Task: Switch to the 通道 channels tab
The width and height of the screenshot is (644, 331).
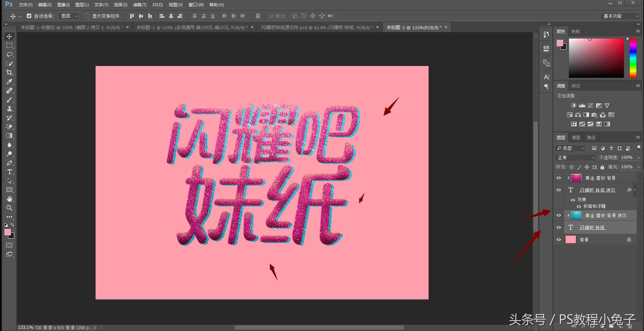Action: (576, 137)
